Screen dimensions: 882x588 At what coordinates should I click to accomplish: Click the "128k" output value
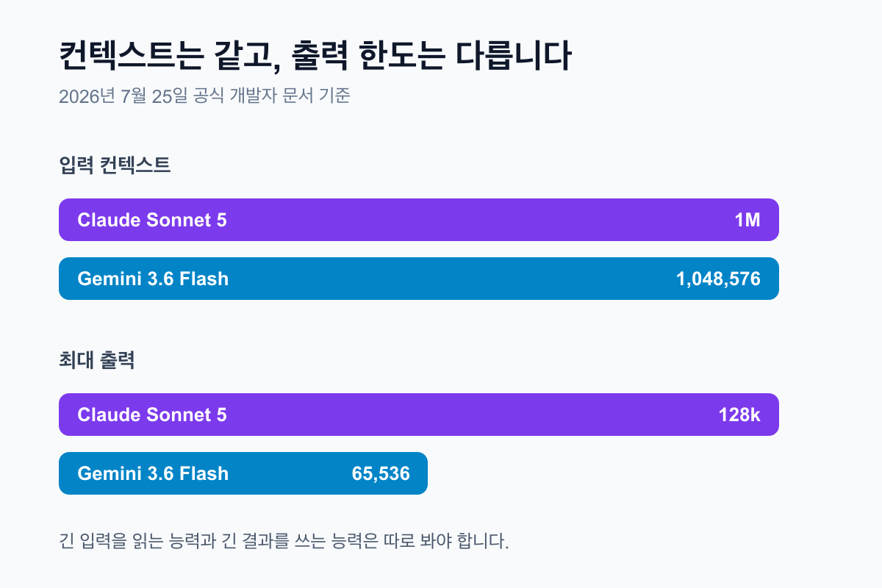pos(739,415)
